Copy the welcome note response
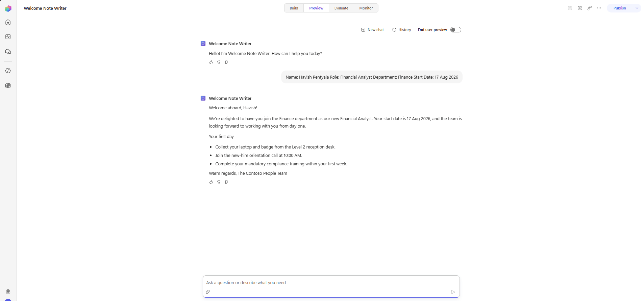Image resolution: width=644 pixels, height=301 pixels. pos(226,182)
